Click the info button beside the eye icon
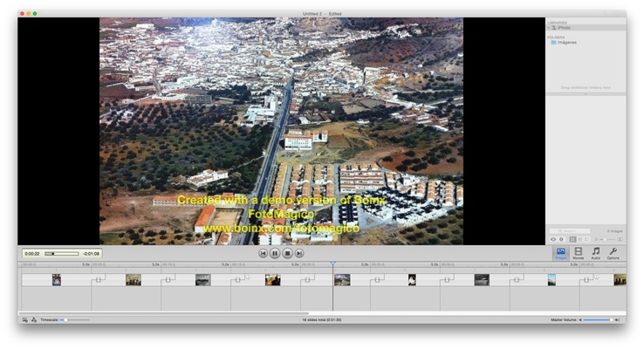 coord(561,239)
